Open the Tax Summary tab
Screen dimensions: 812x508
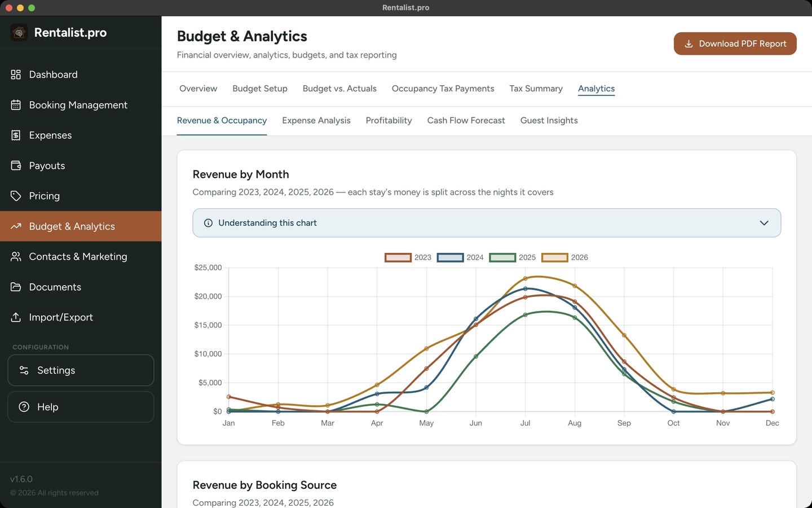(536, 89)
